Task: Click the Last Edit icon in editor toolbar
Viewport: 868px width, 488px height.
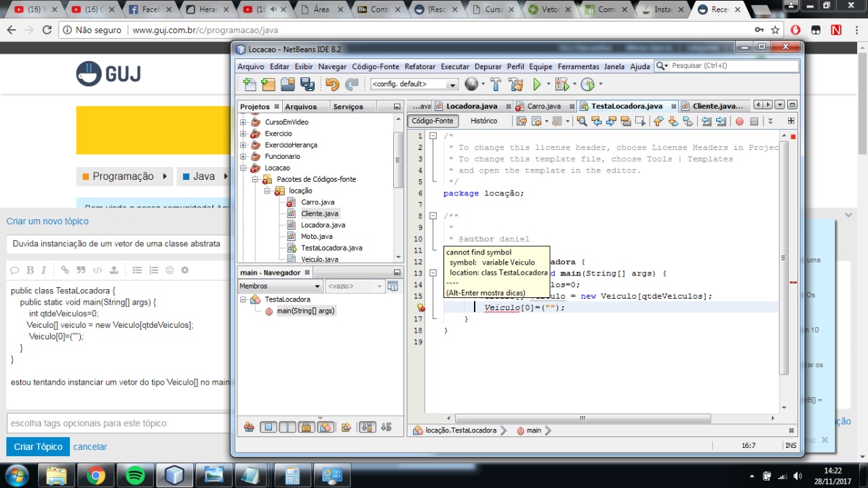Action: [521, 121]
